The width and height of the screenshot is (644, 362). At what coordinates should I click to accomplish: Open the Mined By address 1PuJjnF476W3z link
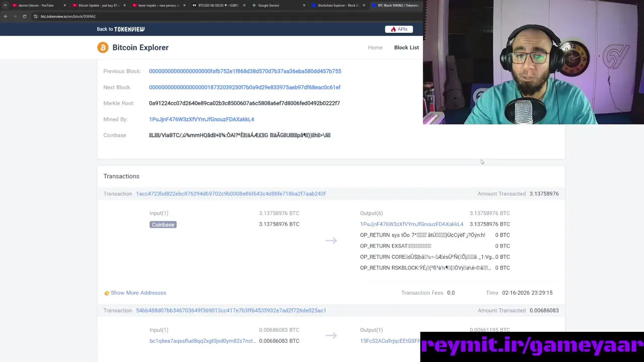click(x=201, y=119)
